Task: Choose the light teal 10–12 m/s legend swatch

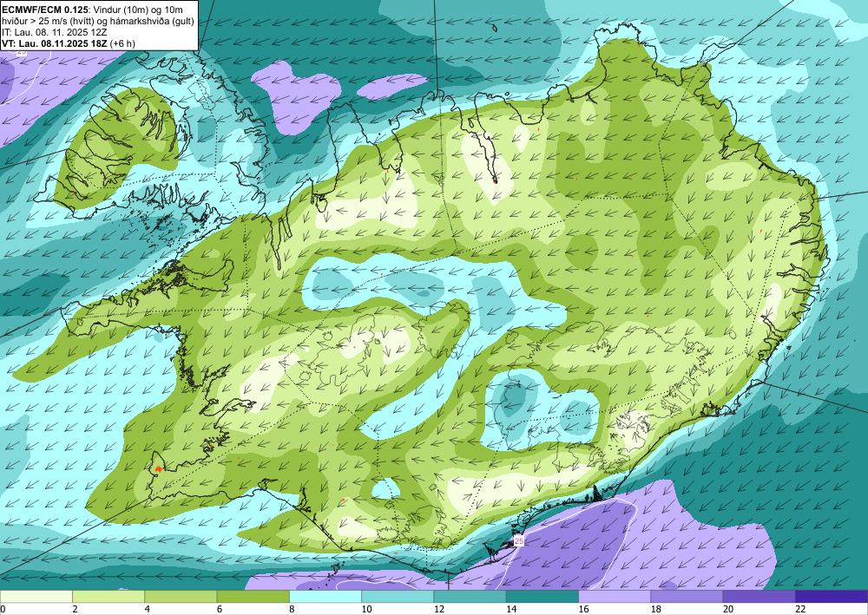Action: (x=398, y=597)
